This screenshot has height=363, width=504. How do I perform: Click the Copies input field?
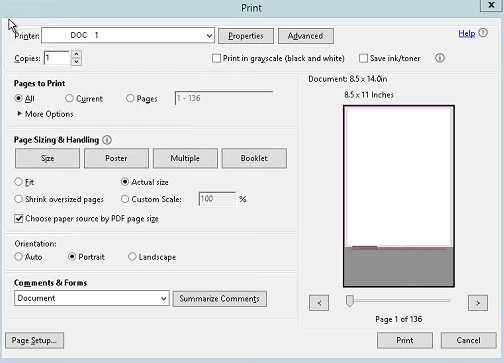point(57,58)
